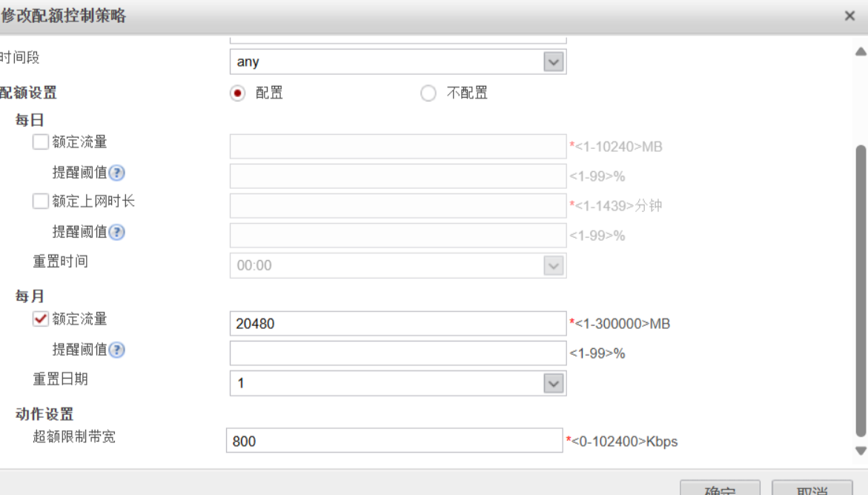Click the 重置时间 label
The height and width of the screenshot is (495, 868).
tap(60, 261)
